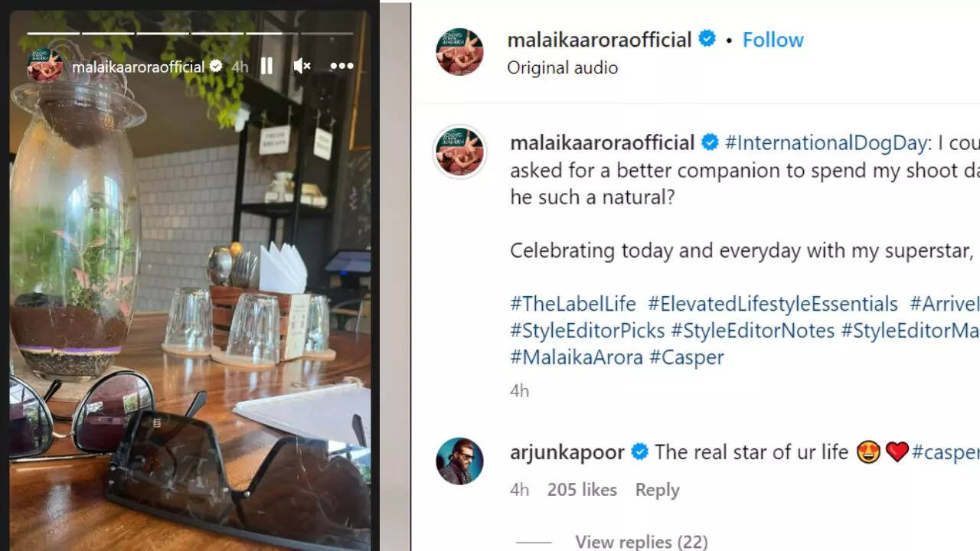Open the story three-dot options menu

pos(341,67)
